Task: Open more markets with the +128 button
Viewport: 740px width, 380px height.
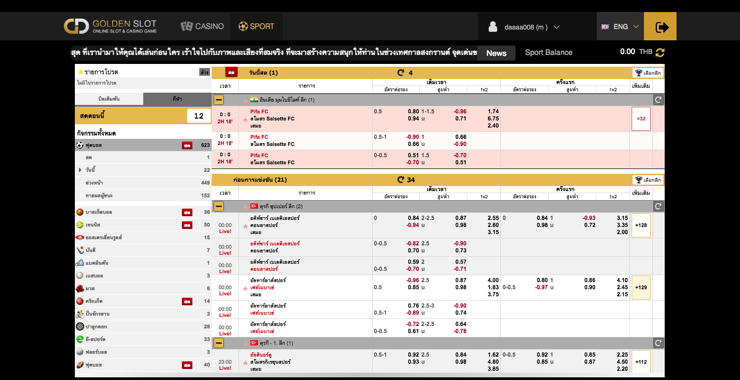Action: pyautogui.click(x=641, y=225)
